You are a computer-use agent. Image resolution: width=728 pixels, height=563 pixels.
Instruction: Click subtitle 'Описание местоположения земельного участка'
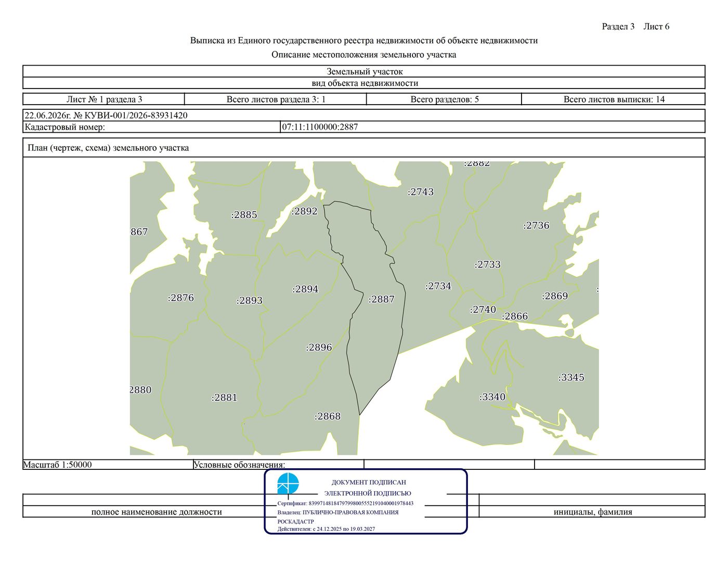coord(364,55)
